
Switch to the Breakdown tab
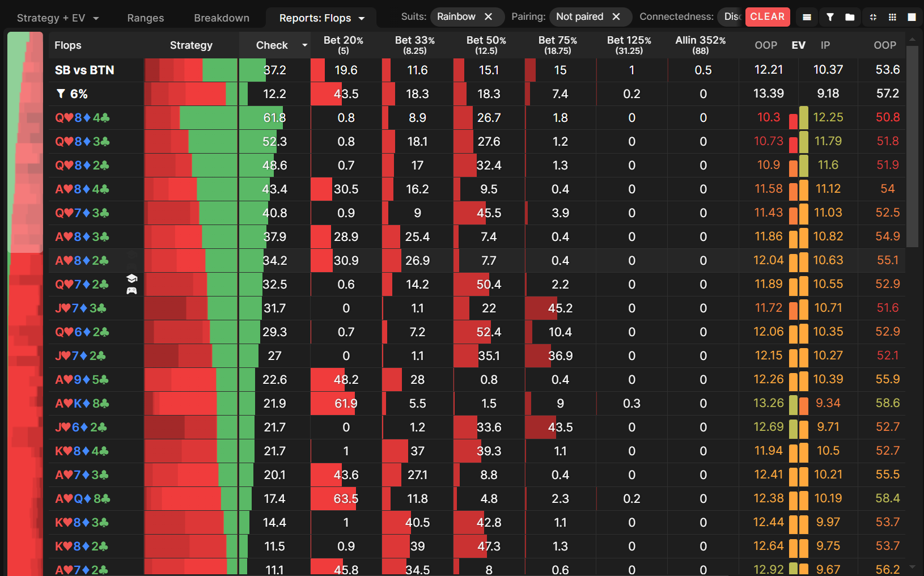(x=222, y=18)
